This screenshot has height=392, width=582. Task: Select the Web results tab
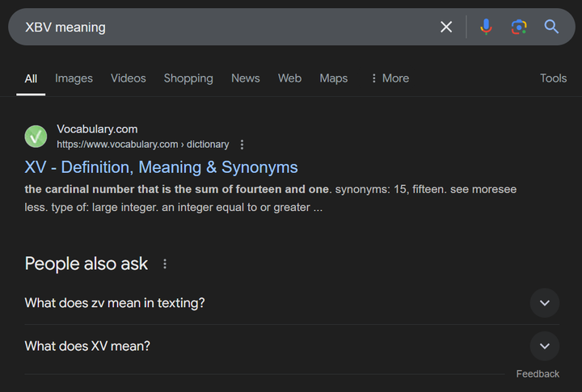pyautogui.click(x=289, y=78)
